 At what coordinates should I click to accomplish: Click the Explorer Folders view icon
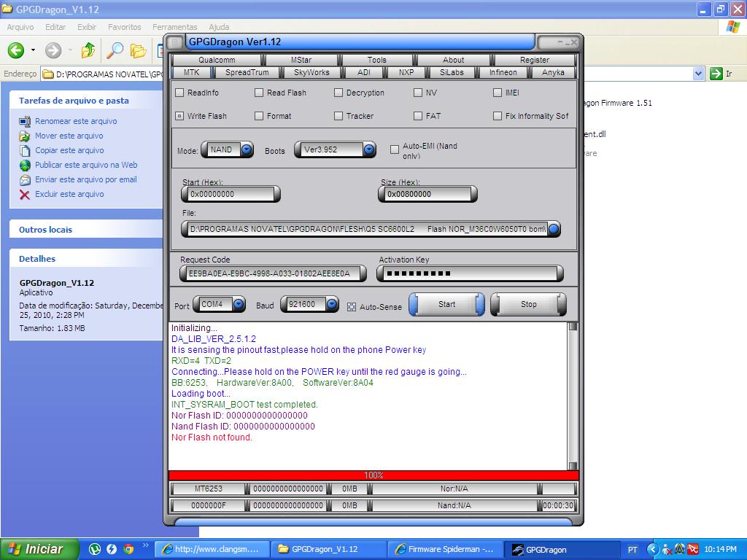coord(138,50)
